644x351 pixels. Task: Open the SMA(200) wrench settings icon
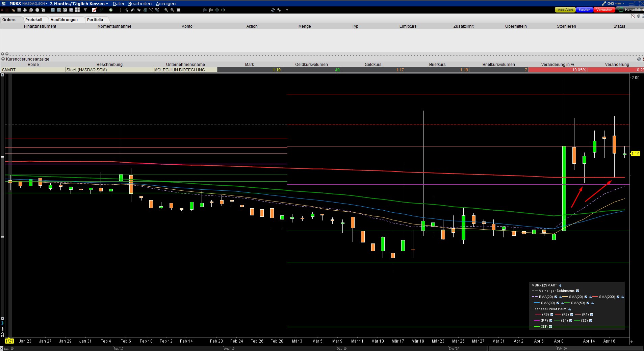pos(622,297)
